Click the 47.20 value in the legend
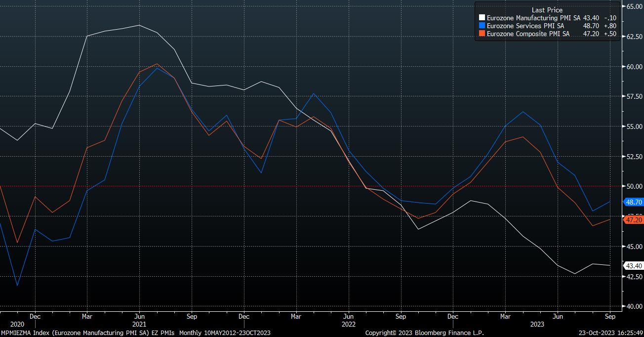 pyautogui.click(x=591, y=34)
